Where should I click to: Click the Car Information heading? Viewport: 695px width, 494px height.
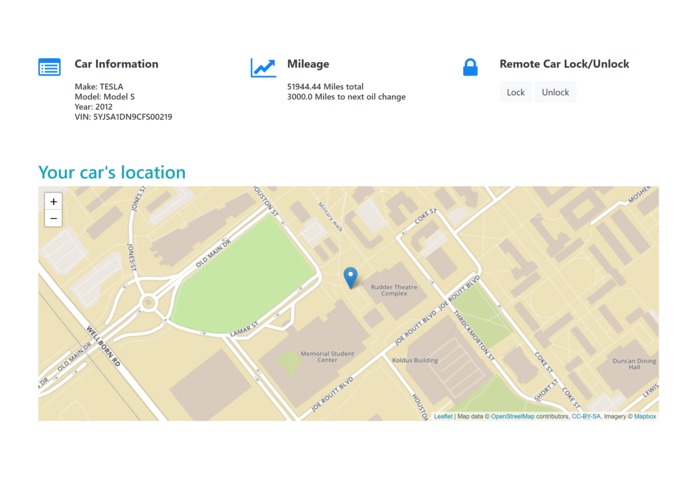pyautogui.click(x=116, y=64)
